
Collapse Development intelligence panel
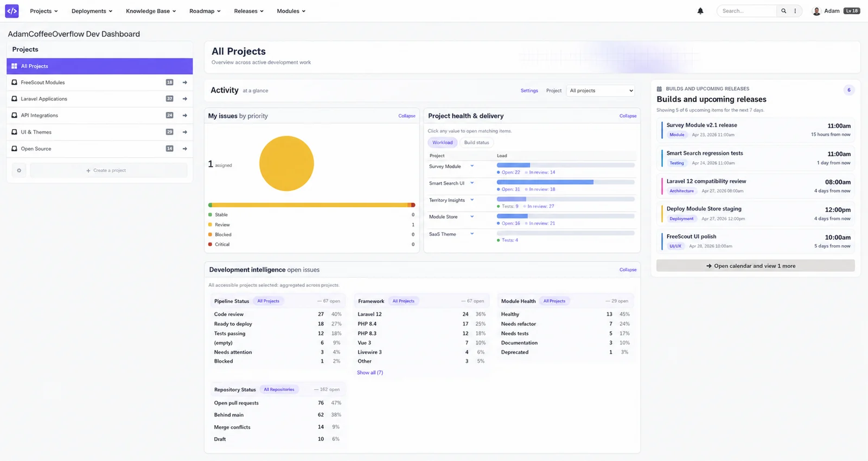tap(628, 270)
